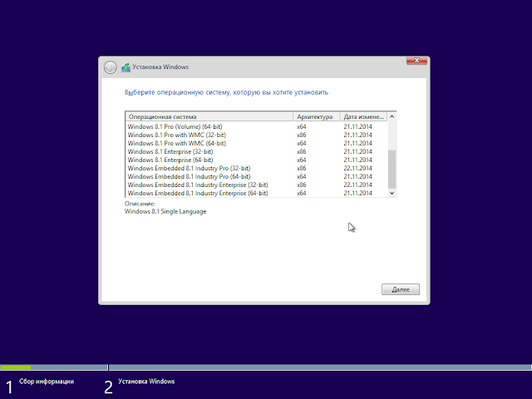Sort by Архитектура column header

coord(317,116)
